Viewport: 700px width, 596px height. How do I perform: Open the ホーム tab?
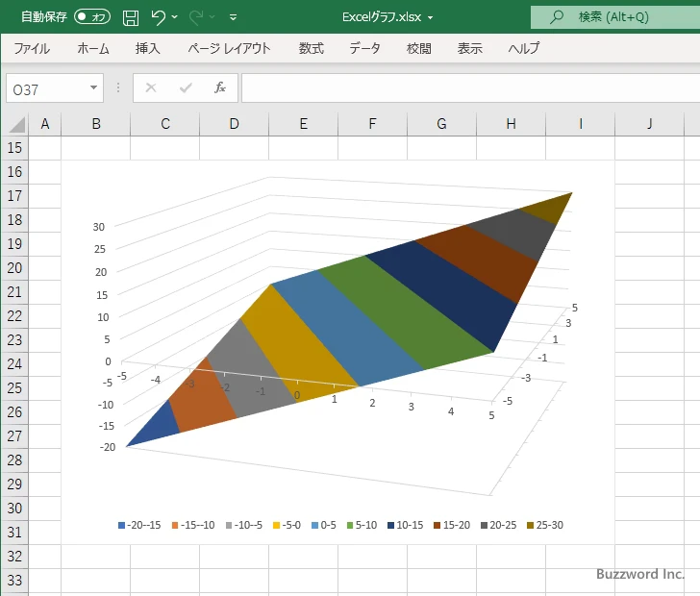point(93,48)
